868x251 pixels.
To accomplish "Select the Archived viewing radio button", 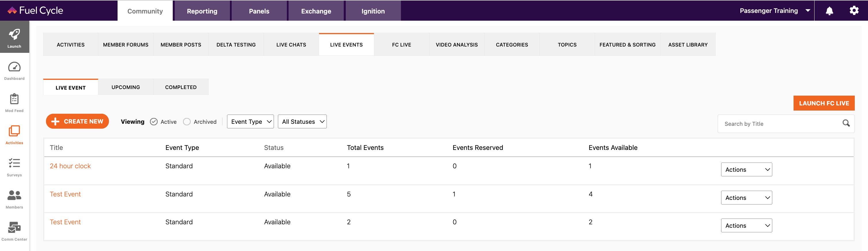I will [187, 122].
